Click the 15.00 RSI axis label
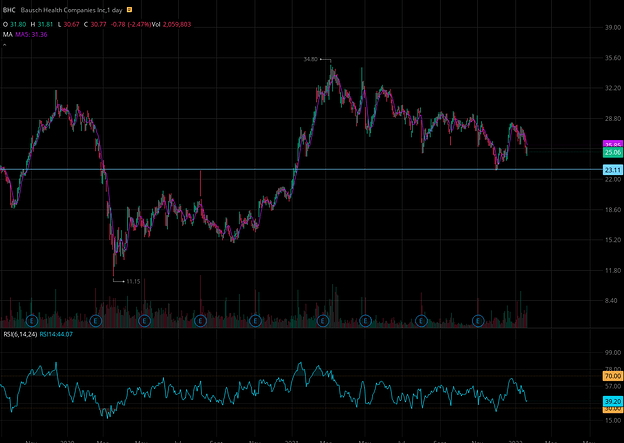Screen dimensions: 624x443 [x=613, y=420]
